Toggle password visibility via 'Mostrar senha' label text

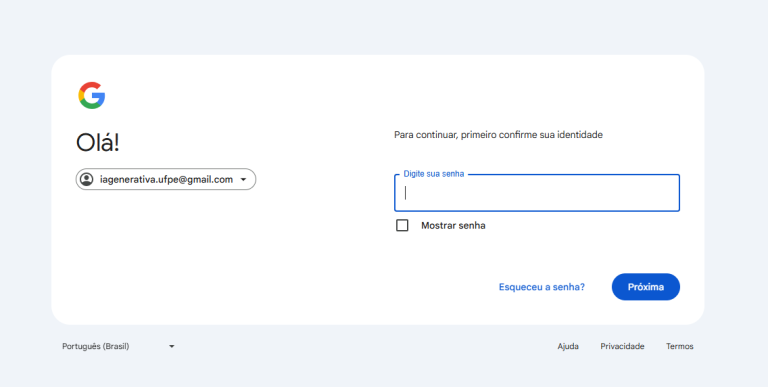click(453, 226)
